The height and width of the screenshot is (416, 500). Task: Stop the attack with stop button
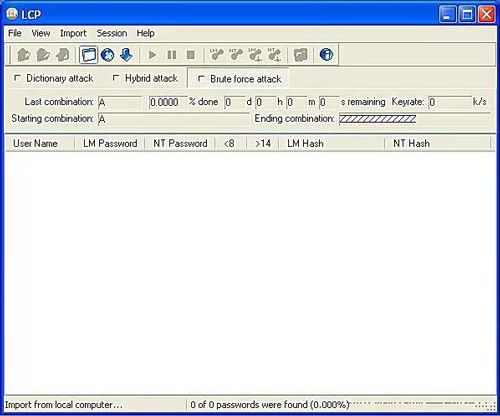point(191,55)
